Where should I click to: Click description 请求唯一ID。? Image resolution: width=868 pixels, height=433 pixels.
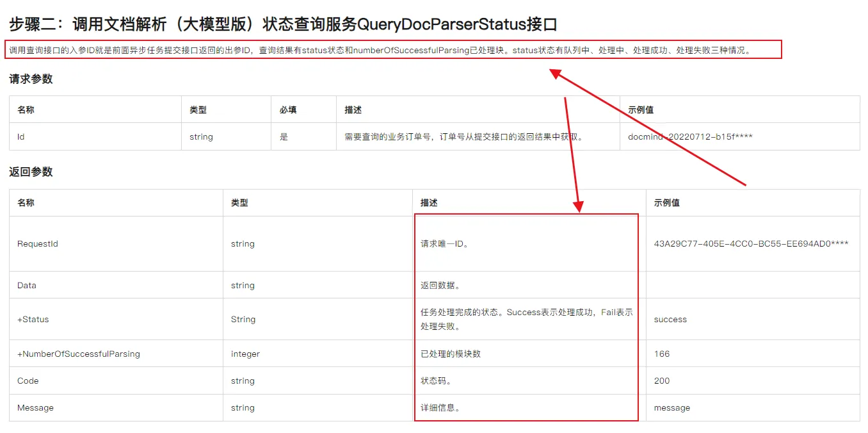tap(444, 243)
